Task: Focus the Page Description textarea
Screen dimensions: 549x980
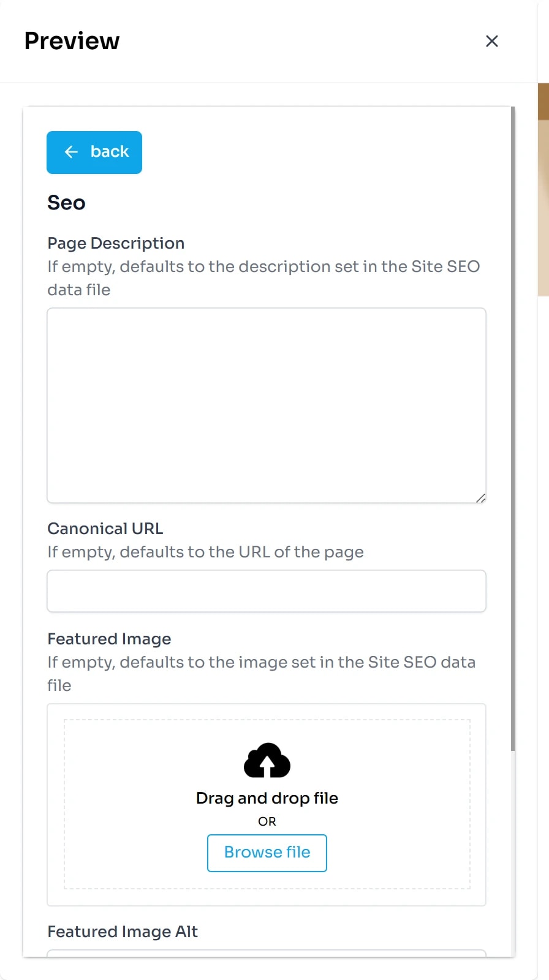Action: pyautogui.click(x=267, y=405)
